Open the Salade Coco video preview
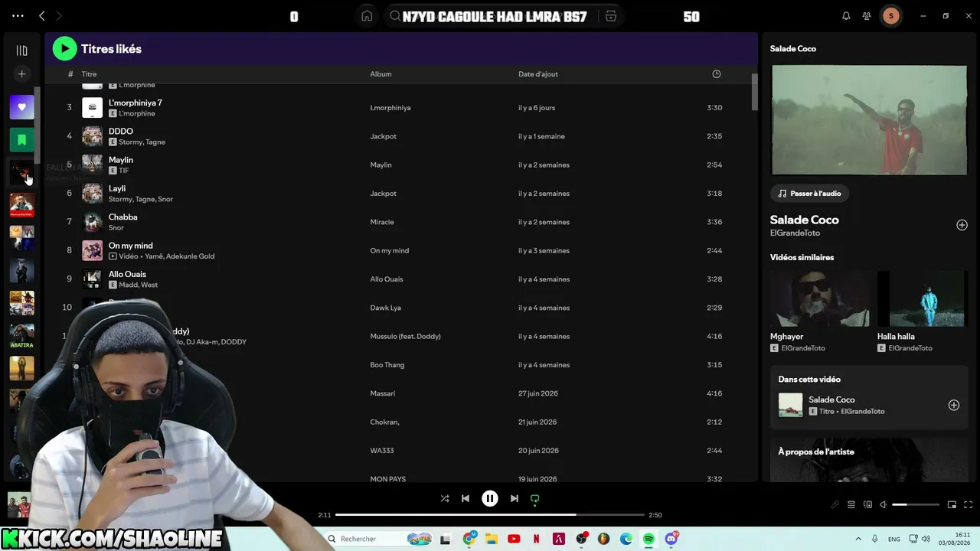Image resolution: width=980 pixels, height=551 pixels. [x=869, y=120]
